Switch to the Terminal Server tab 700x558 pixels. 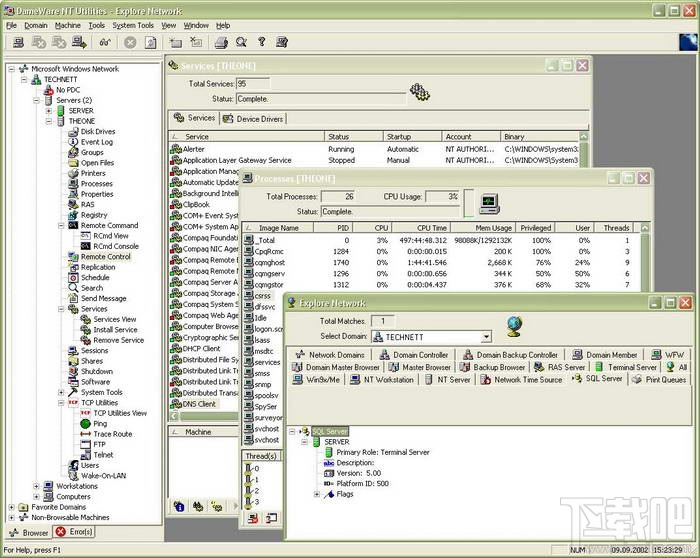click(626, 367)
